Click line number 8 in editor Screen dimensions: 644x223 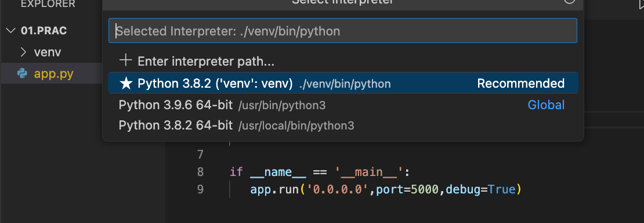(200, 171)
